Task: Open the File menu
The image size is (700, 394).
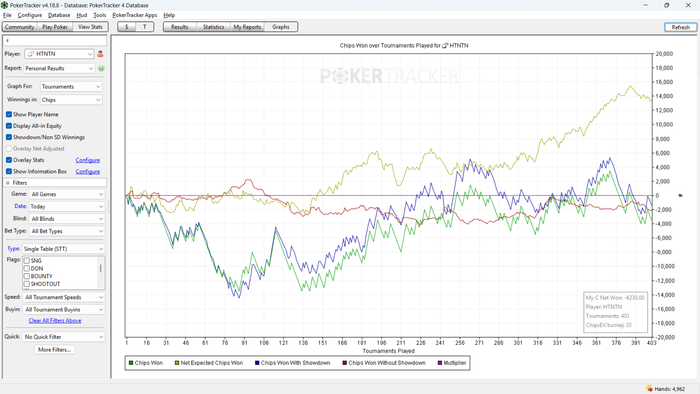Action: click(7, 15)
